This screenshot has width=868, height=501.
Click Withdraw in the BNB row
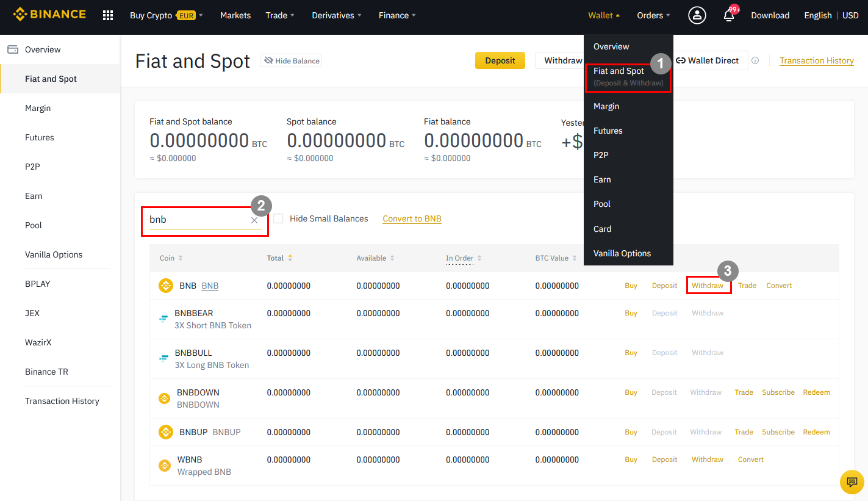(x=708, y=286)
